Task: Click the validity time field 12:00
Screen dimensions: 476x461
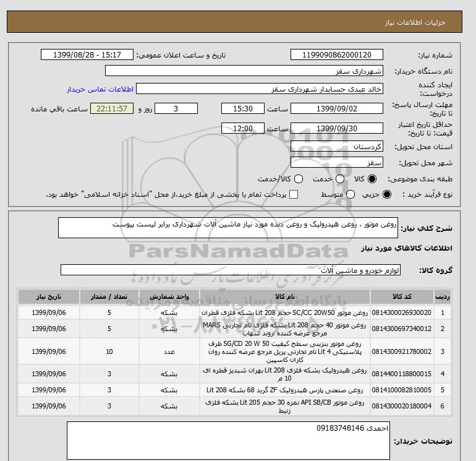Action: click(243, 128)
